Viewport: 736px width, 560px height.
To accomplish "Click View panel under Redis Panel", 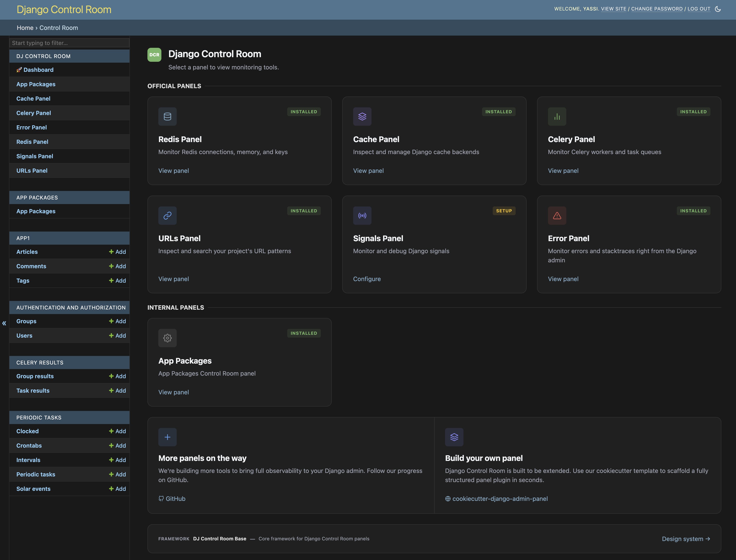I will (x=173, y=171).
